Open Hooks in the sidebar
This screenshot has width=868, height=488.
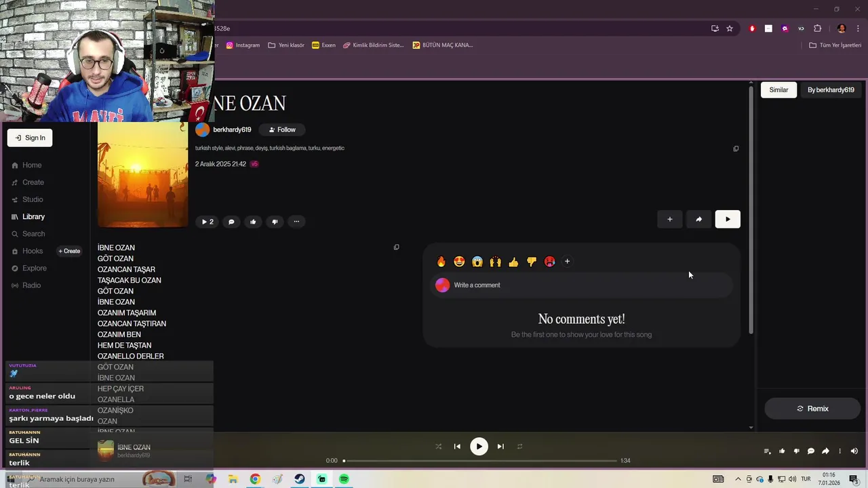[27, 251]
